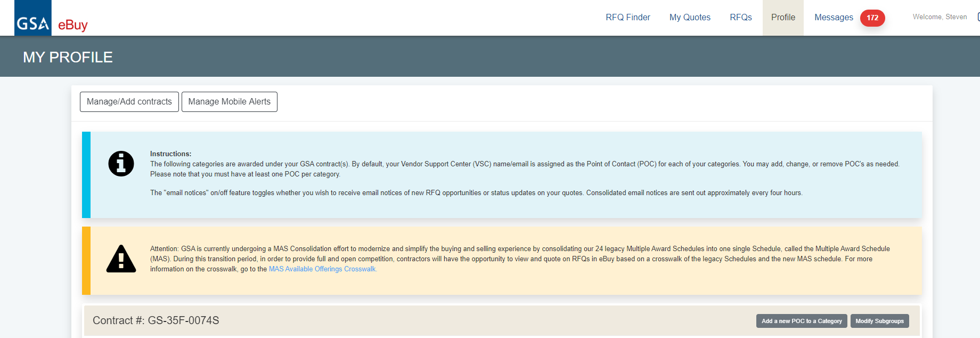Click the icon beside Welcome, Steven
This screenshot has height=338, width=980.
point(978,17)
